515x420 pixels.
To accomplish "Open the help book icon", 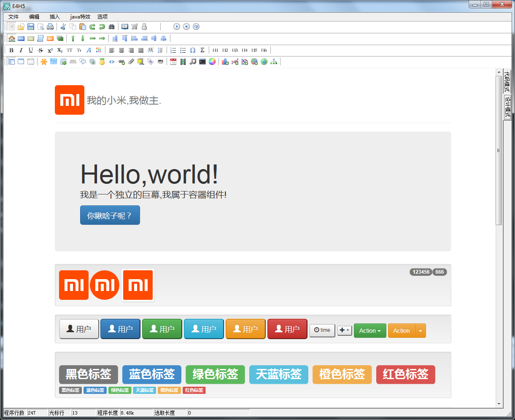I will pos(125,27).
